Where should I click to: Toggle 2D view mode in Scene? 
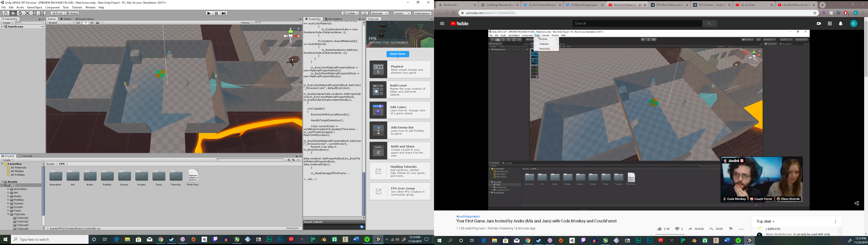78,23
